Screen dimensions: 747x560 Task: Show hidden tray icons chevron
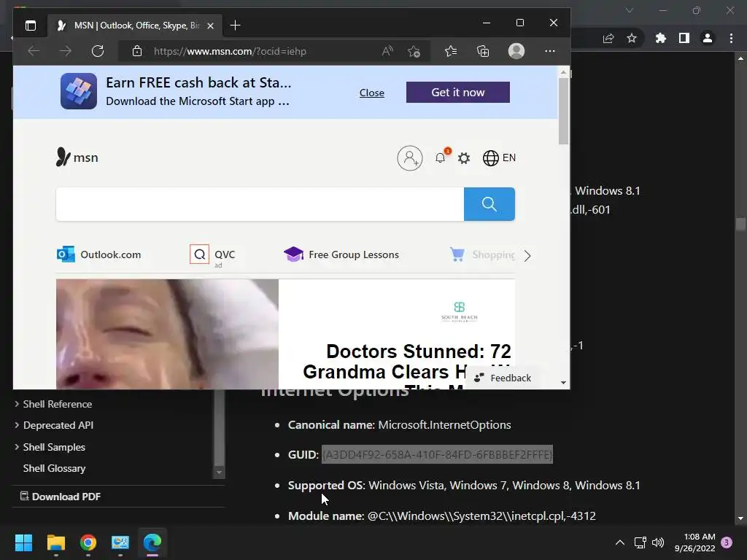coord(620,542)
